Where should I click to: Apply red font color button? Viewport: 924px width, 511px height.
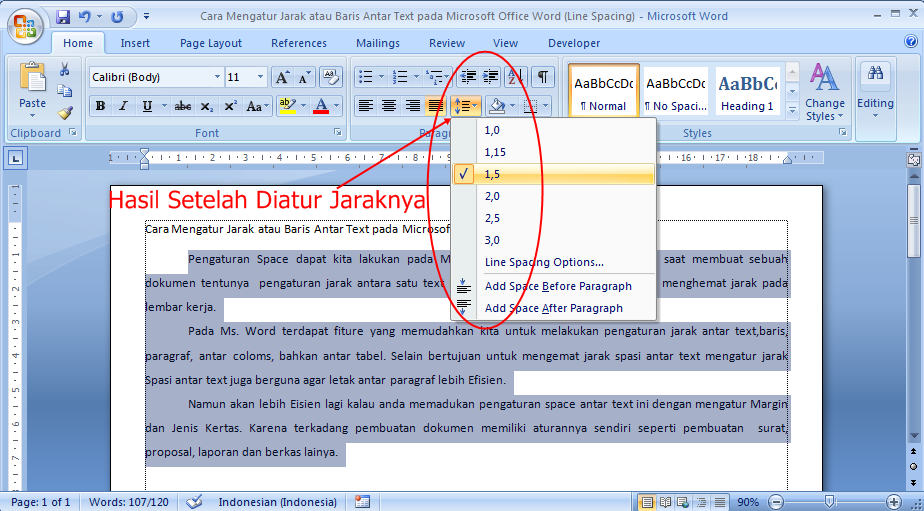pos(321,106)
